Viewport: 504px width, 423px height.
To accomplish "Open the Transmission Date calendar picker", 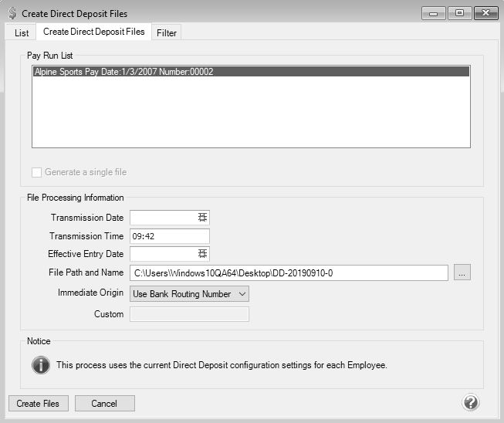I will click(x=202, y=218).
